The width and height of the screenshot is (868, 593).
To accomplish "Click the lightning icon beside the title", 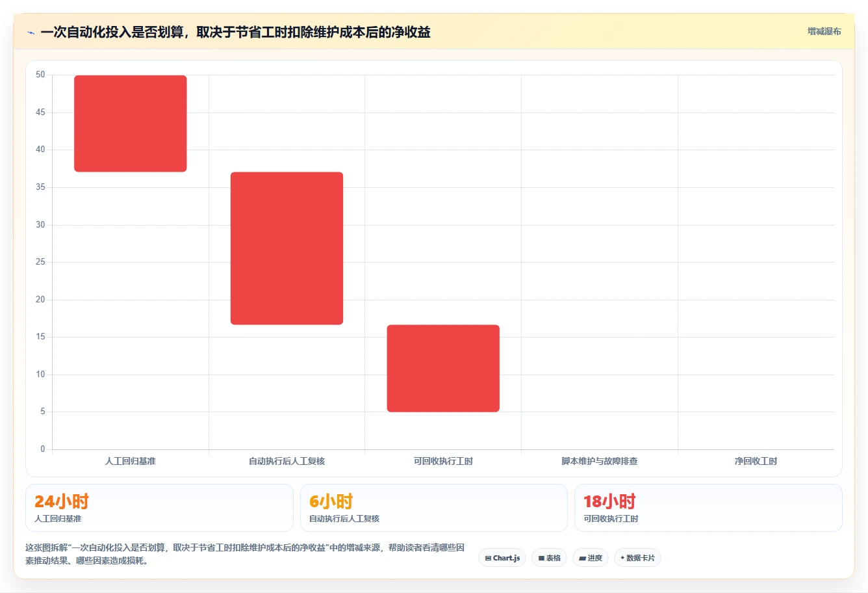I will coord(31,33).
